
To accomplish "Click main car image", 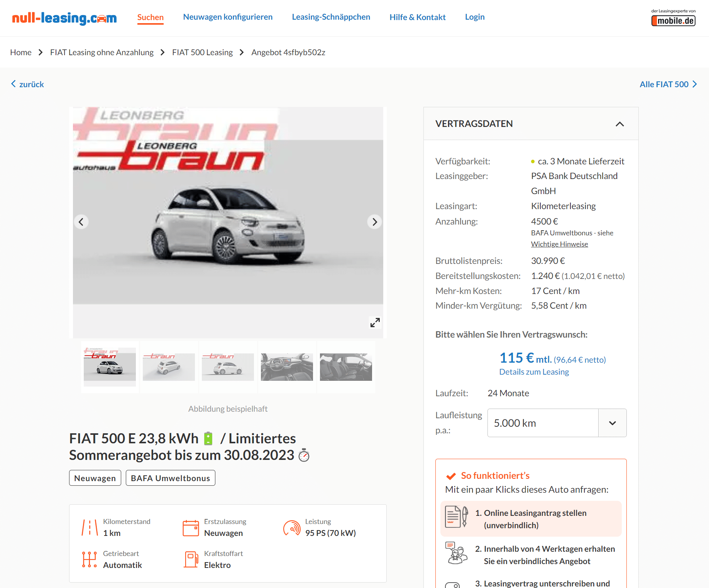I will (x=228, y=223).
